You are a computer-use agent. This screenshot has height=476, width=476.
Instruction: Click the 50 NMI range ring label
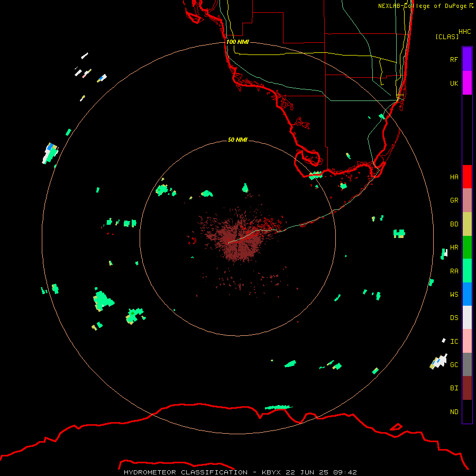pyautogui.click(x=237, y=140)
